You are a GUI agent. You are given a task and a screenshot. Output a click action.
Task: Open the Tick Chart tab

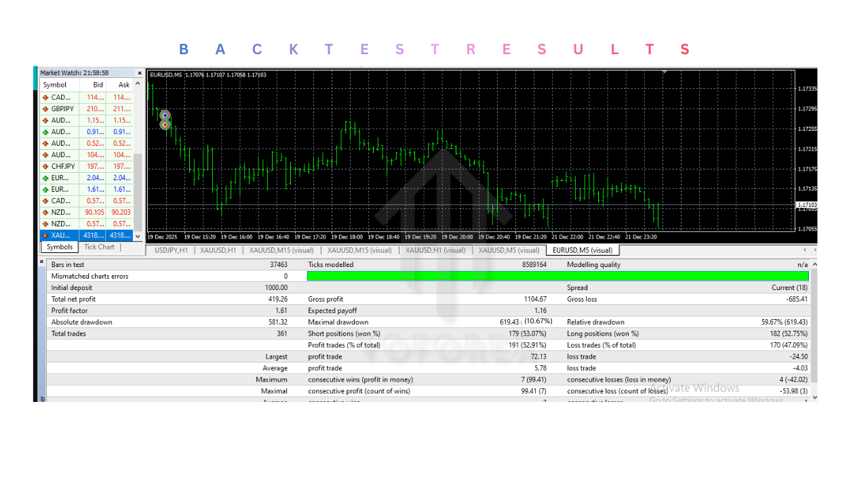[99, 247]
